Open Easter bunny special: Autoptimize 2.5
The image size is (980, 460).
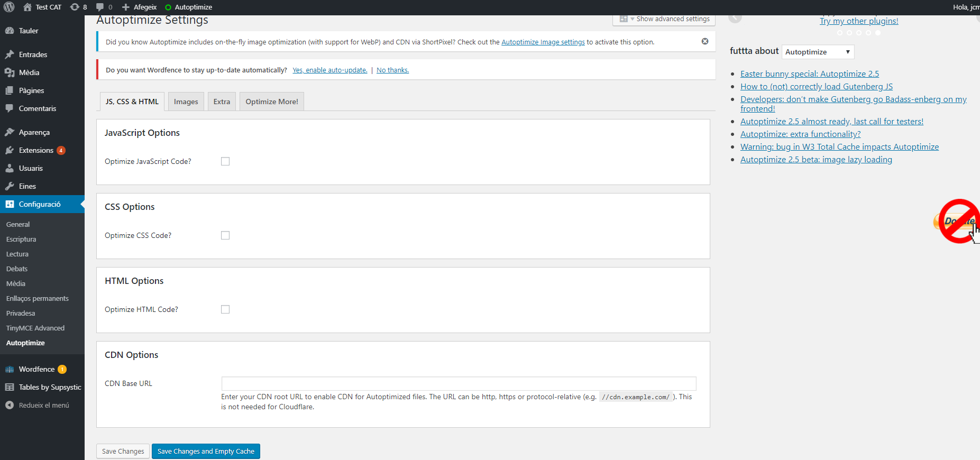(x=810, y=74)
